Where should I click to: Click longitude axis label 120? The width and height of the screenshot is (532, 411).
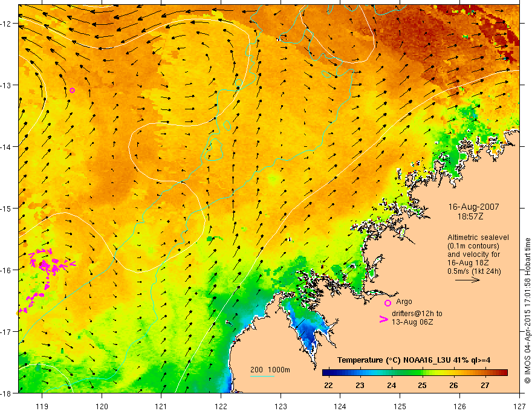click(102, 406)
